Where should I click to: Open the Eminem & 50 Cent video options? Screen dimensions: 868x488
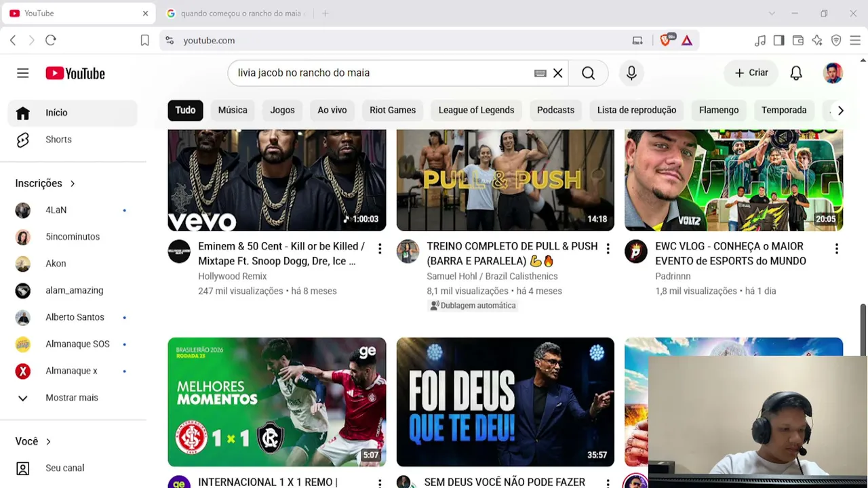click(380, 249)
